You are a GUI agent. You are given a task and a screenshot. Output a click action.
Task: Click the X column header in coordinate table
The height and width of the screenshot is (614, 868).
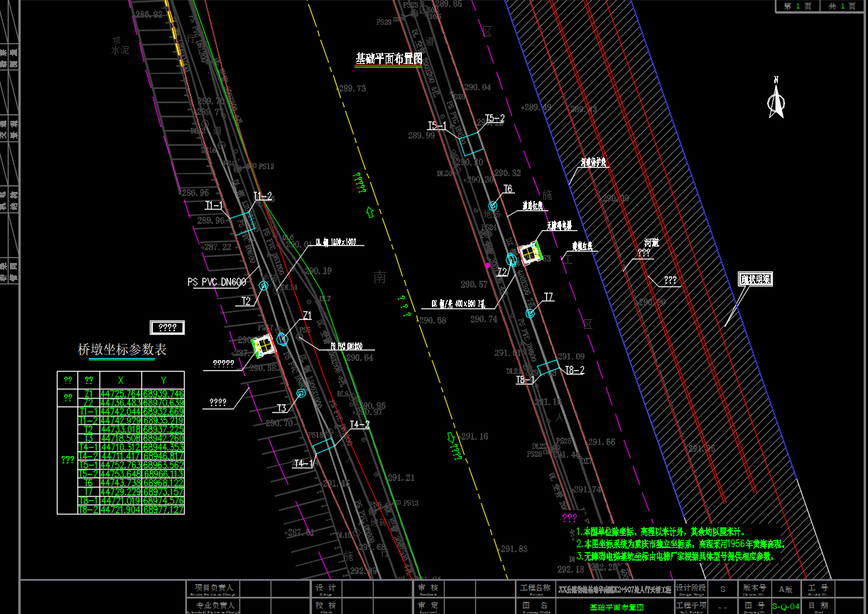click(x=120, y=379)
